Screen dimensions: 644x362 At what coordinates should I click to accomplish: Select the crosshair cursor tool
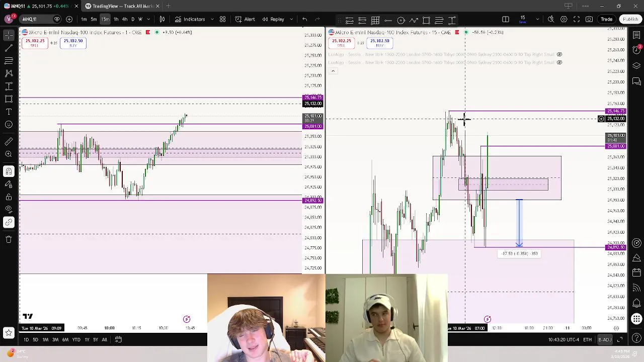[9, 35]
